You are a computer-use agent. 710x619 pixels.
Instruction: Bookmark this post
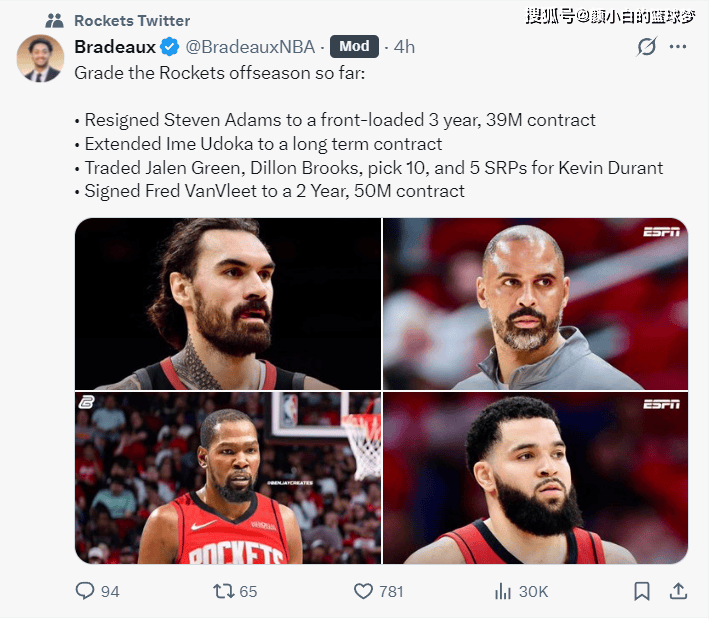[x=642, y=591]
